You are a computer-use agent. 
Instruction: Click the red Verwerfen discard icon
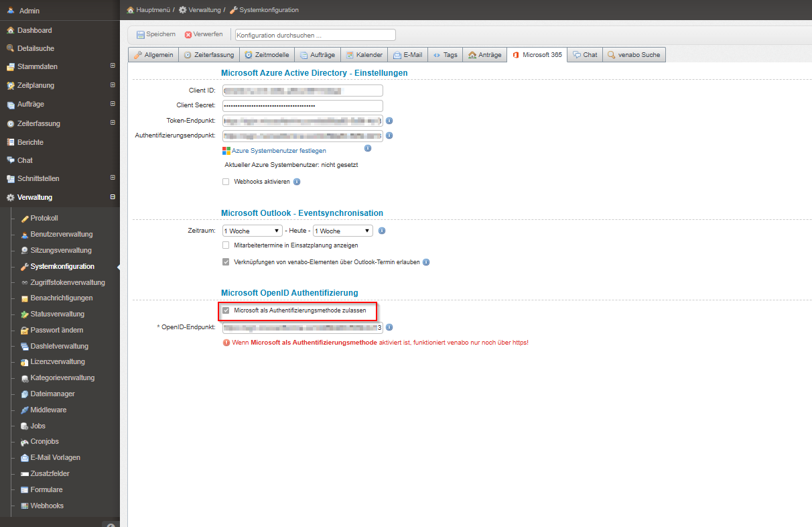[x=188, y=35]
